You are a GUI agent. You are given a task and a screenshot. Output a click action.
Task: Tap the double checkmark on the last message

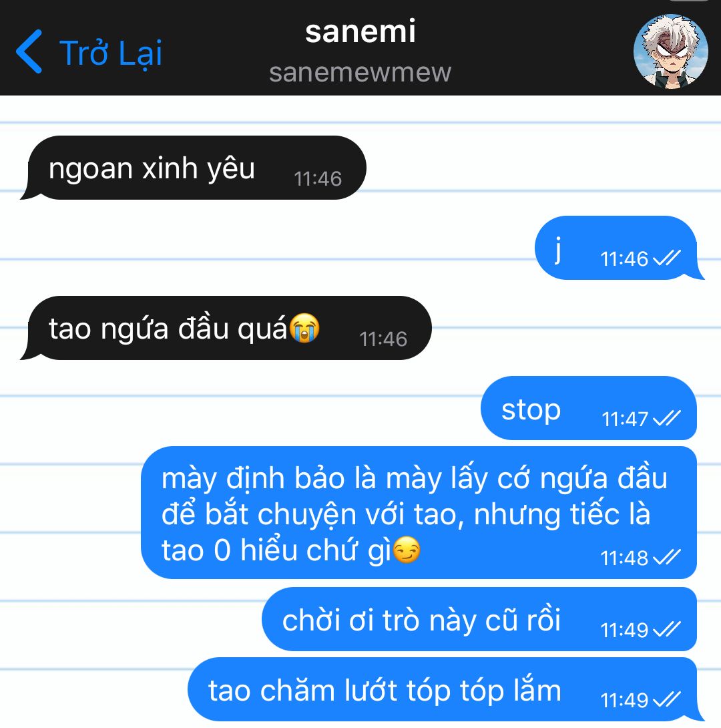point(667,699)
